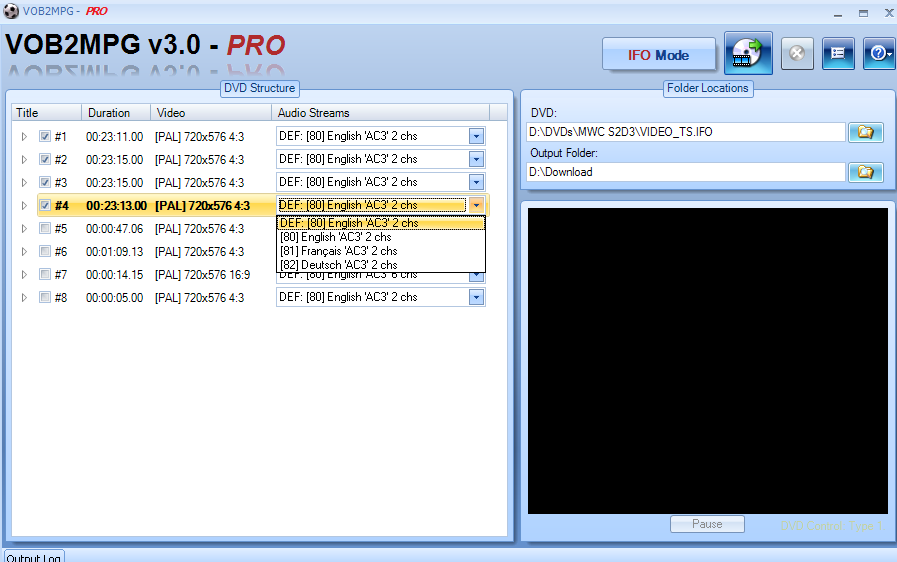Browse for Output Folder icon
Viewport: 897px width, 562px height.
tap(866, 172)
